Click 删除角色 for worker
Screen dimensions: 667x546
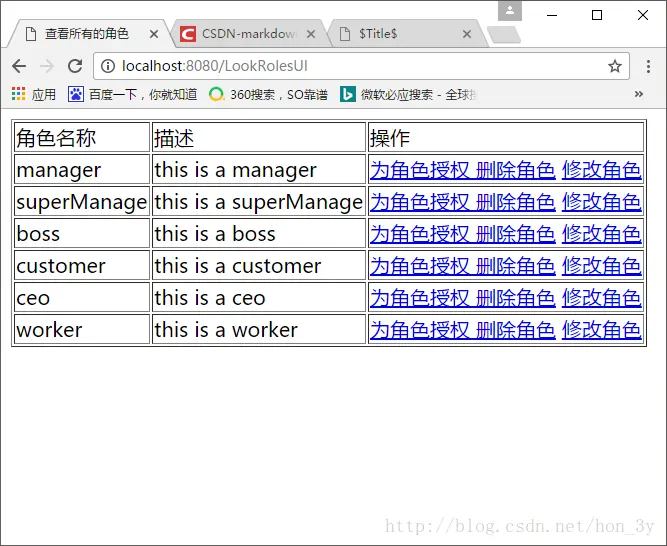pos(516,330)
